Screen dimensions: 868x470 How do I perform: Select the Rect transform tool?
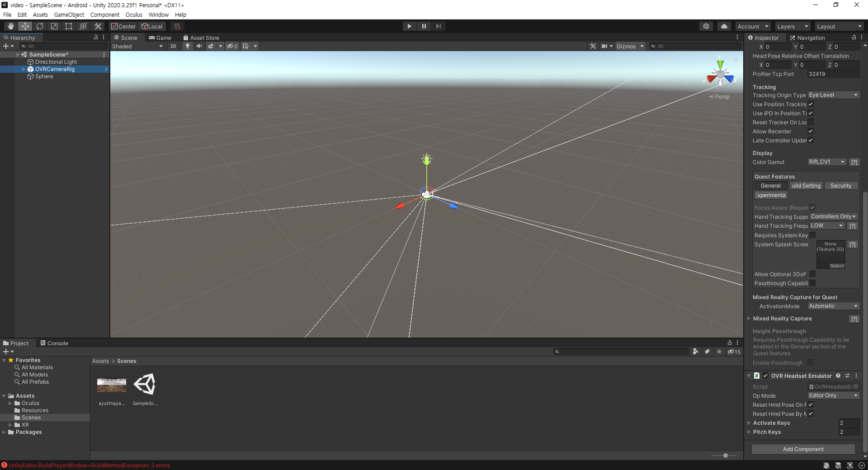click(x=69, y=26)
